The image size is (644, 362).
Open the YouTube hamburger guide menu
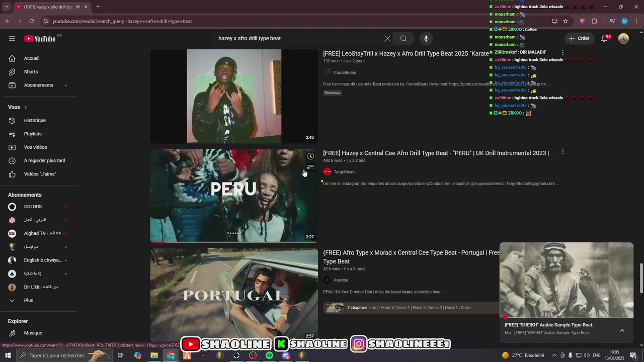click(x=12, y=39)
